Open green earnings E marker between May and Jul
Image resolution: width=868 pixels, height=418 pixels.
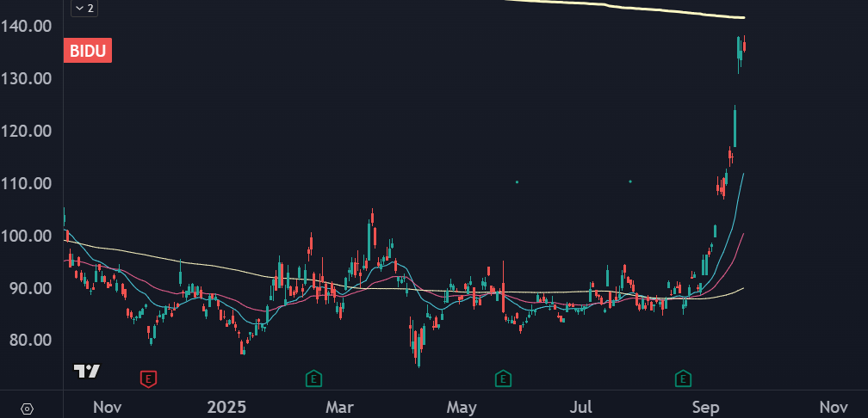pos(503,378)
